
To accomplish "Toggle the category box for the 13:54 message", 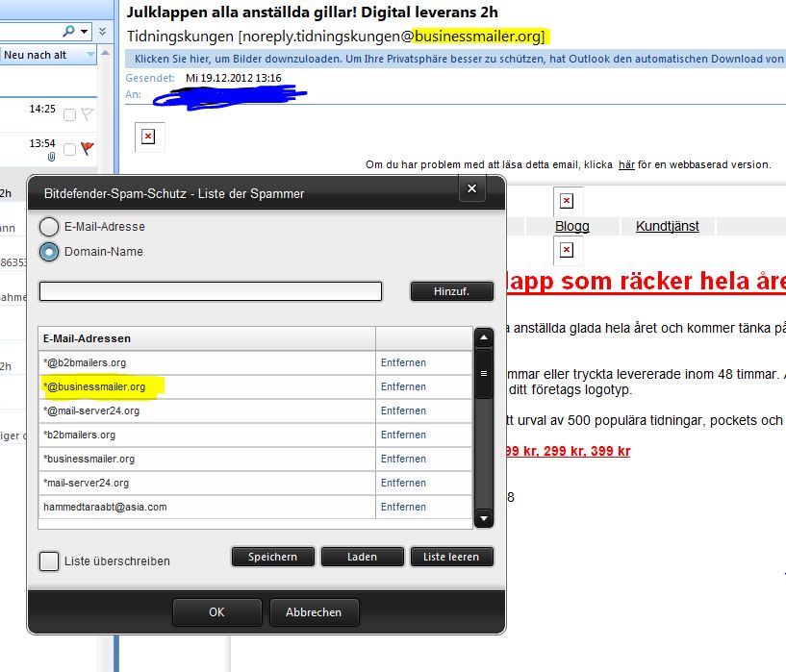I will pos(69,149).
